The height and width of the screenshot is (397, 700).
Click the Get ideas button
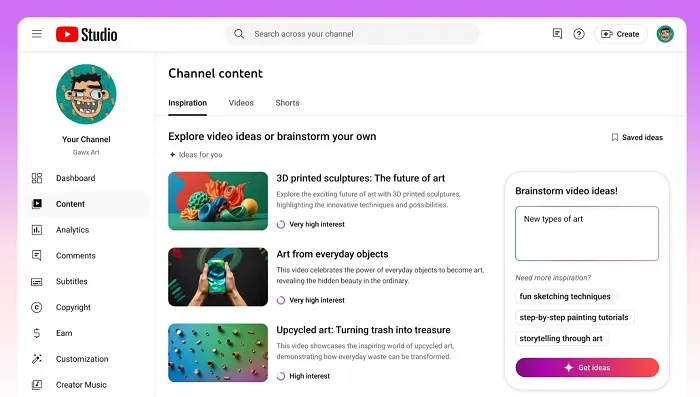[x=587, y=368]
